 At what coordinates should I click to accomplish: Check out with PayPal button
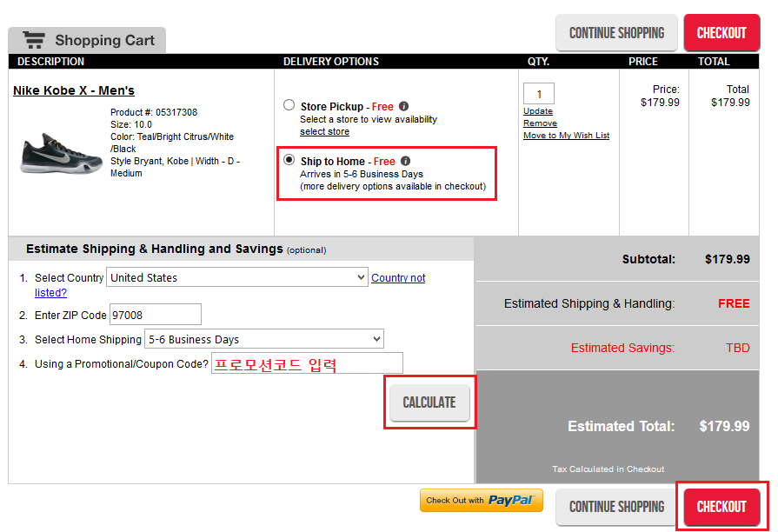click(482, 500)
